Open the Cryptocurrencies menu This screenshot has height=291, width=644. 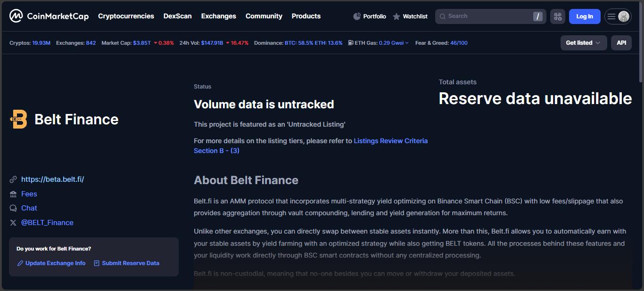coord(126,16)
